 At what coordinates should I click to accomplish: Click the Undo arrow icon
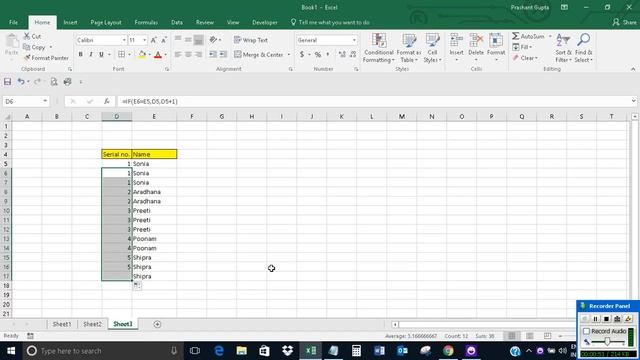click(x=20, y=82)
